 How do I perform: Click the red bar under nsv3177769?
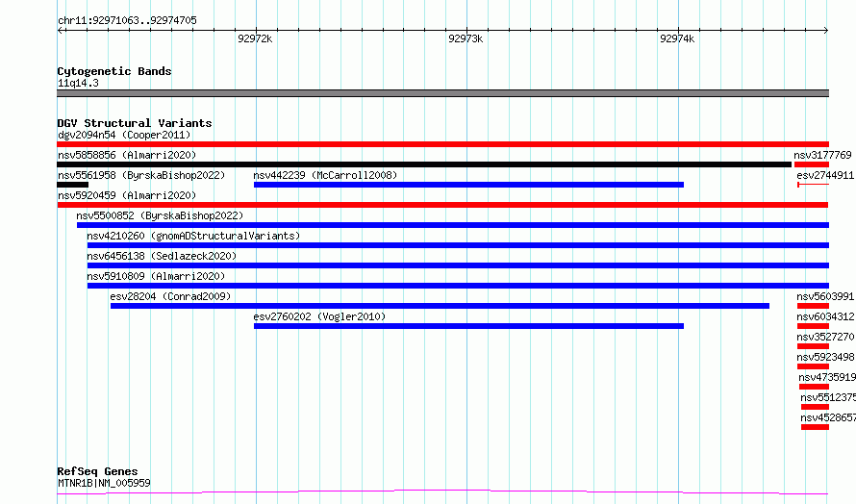[812, 164]
